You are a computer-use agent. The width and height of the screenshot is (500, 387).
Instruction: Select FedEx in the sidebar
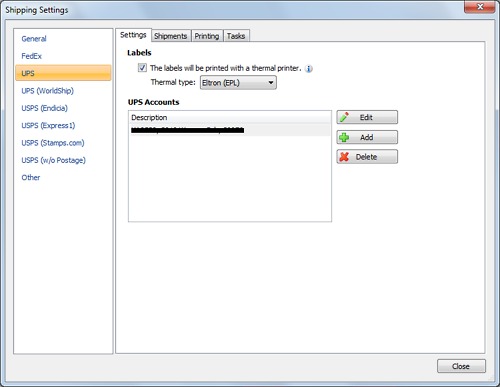32,56
